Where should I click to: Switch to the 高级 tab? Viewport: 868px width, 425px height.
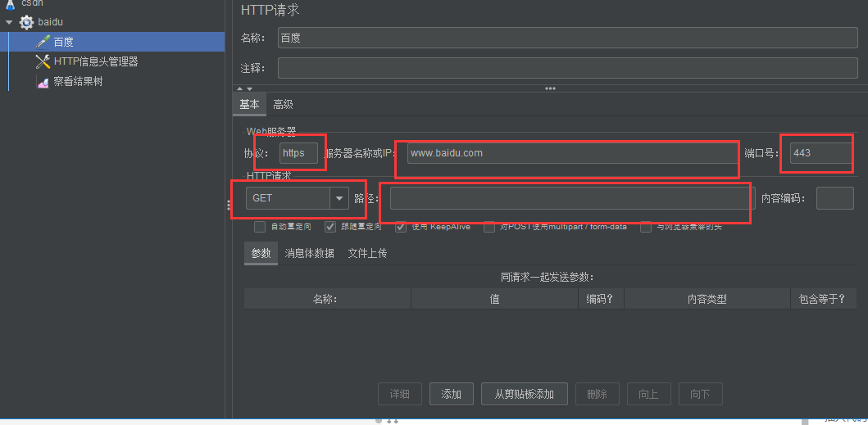click(283, 105)
